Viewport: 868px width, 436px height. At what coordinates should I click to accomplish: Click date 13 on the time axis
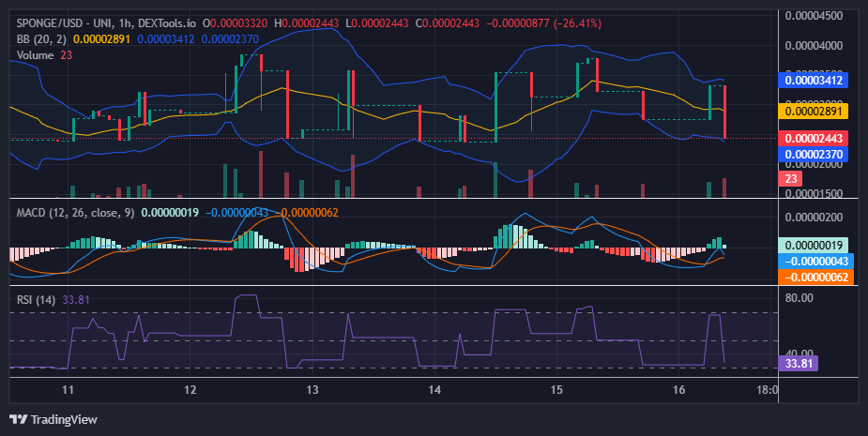312,389
